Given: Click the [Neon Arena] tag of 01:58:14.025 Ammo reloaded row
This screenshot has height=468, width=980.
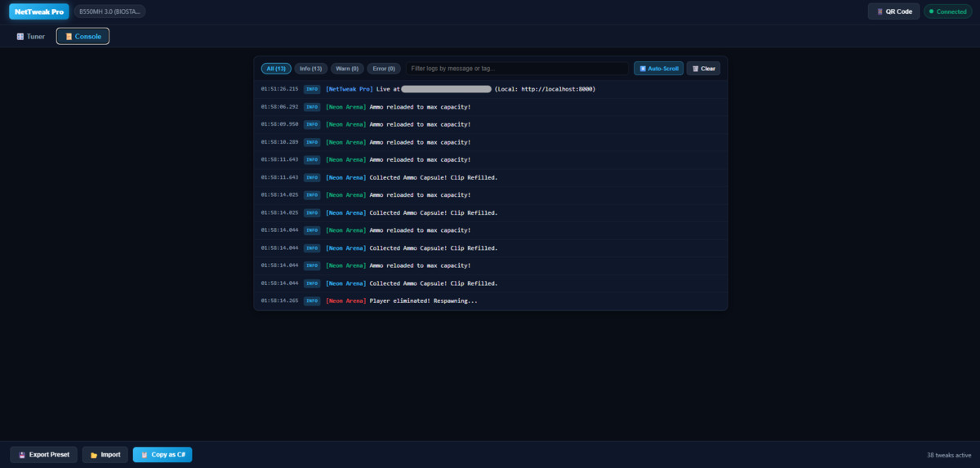Looking at the screenshot, I should point(345,195).
